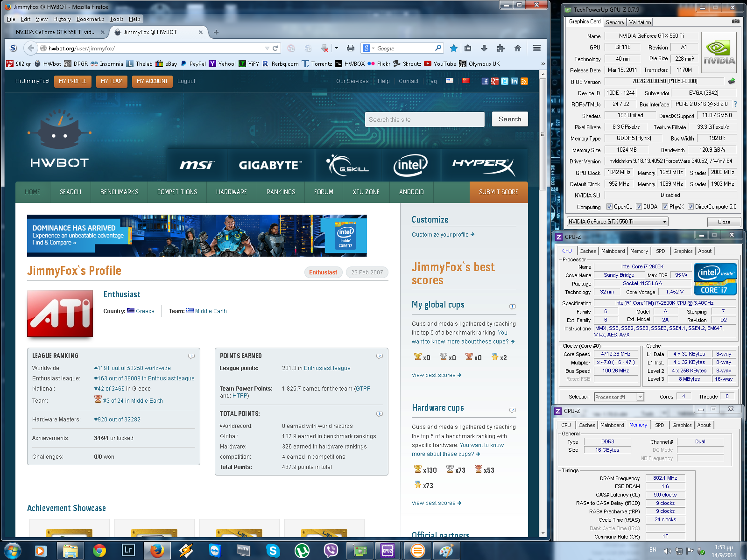The height and width of the screenshot is (560, 747).
Task: Open the GPU selection dropdown in GPU-Z
Action: 618,222
